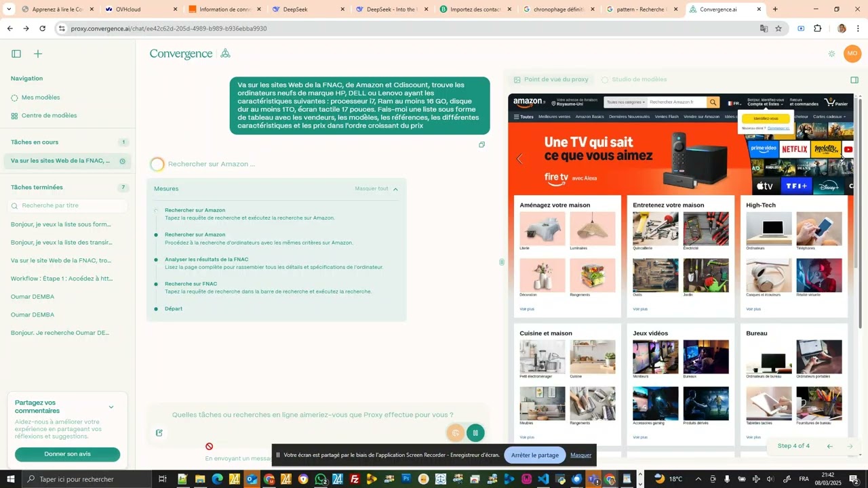Open the completed task Workflow : Étape 1
This screenshot has width=868, height=488.
(x=62, y=279)
